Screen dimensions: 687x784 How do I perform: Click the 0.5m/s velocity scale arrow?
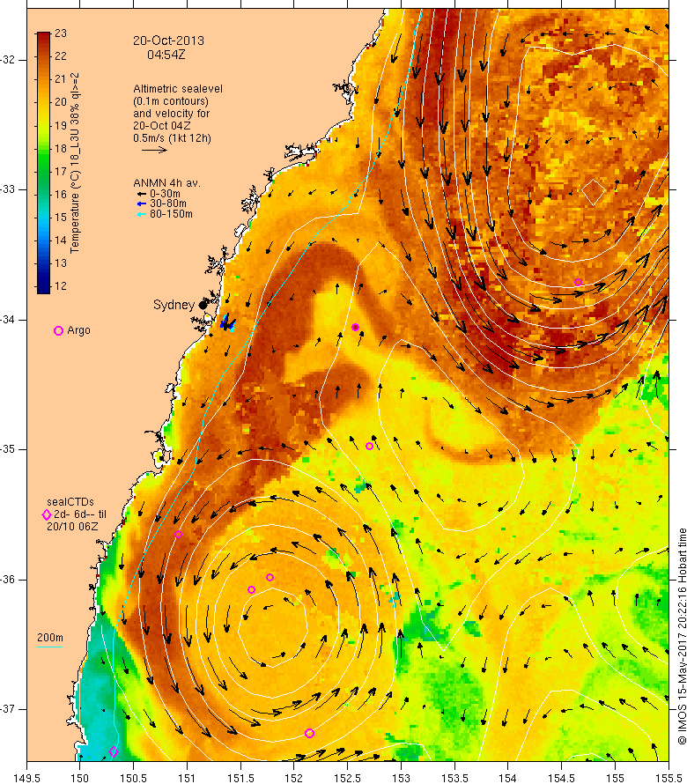point(154,150)
